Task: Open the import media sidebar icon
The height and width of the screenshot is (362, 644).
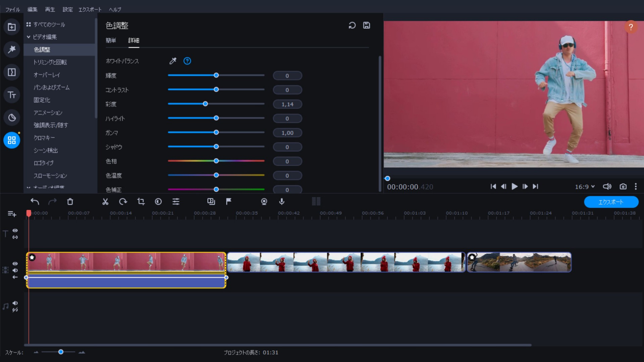Action: (x=12, y=27)
